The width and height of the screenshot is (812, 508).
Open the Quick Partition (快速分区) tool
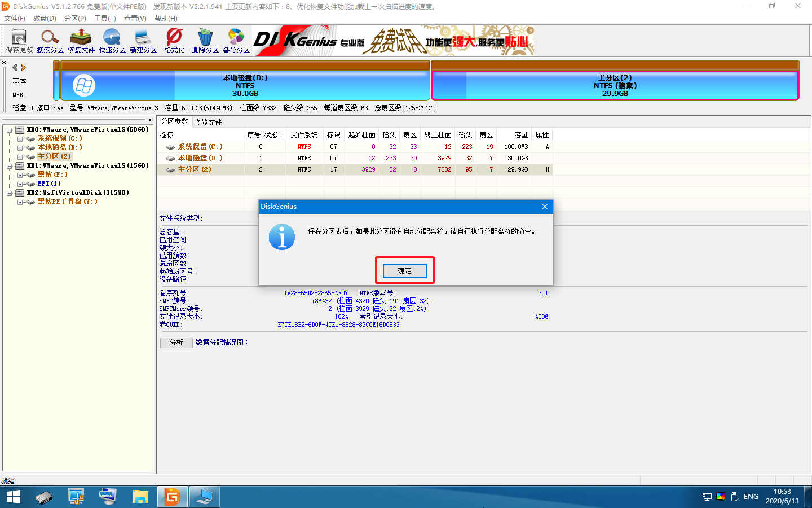112,41
